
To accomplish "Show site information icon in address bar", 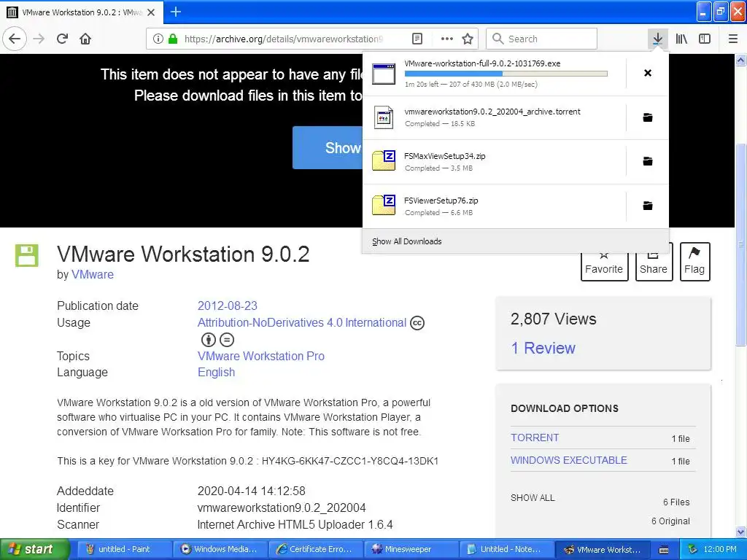I will click(x=158, y=39).
